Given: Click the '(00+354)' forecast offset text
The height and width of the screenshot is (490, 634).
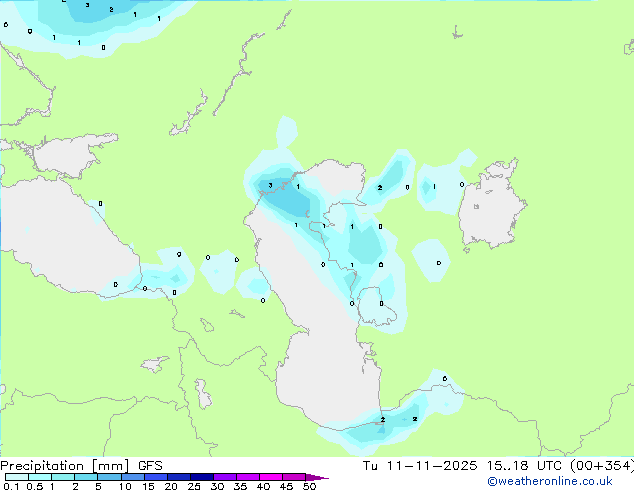Looking at the screenshot, I should [602, 466].
